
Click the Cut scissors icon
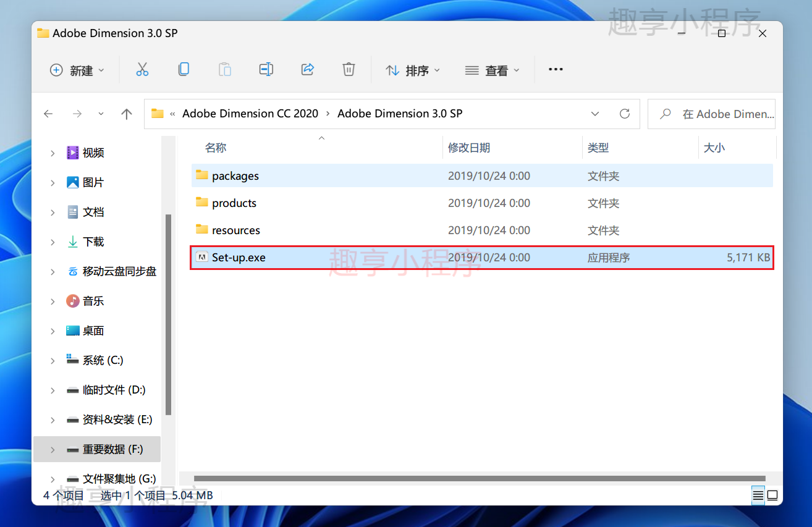click(x=142, y=70)
